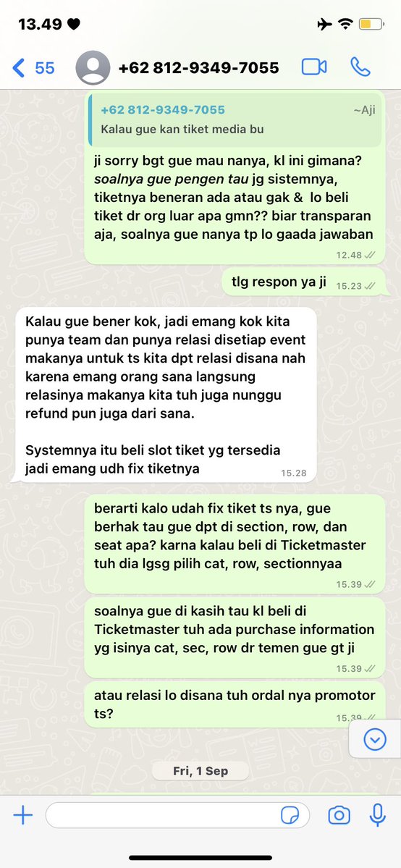The height and width of the screenshot is (868, 401).
Task: Tap the plus attachment icon
Action: pos(22,815)
